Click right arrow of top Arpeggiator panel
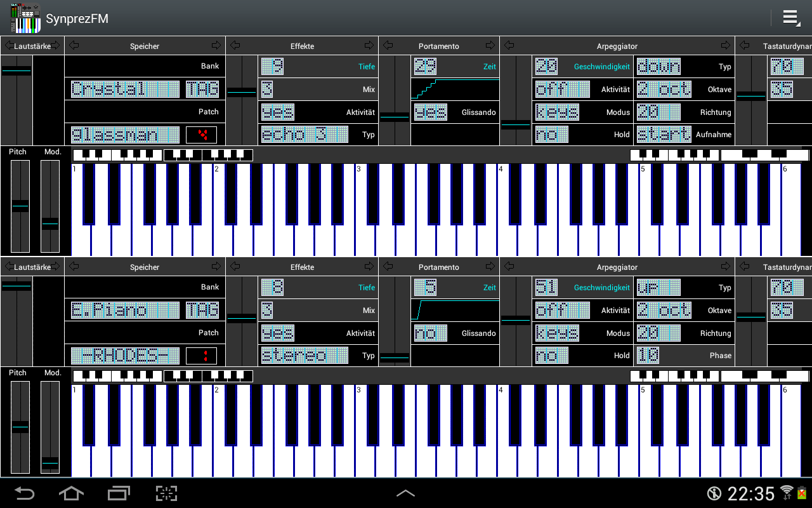The width and height of the screenshot is (812, 508). point(725,46)
